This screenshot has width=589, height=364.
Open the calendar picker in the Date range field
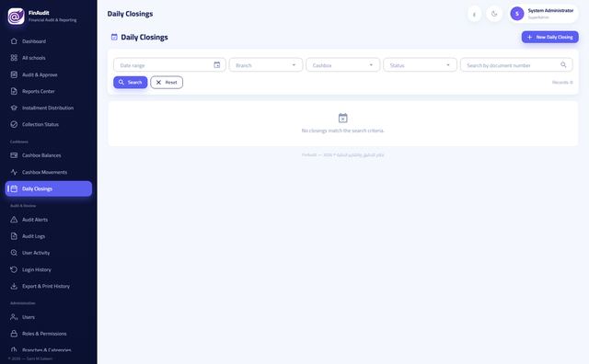click(x=217, y=65)
